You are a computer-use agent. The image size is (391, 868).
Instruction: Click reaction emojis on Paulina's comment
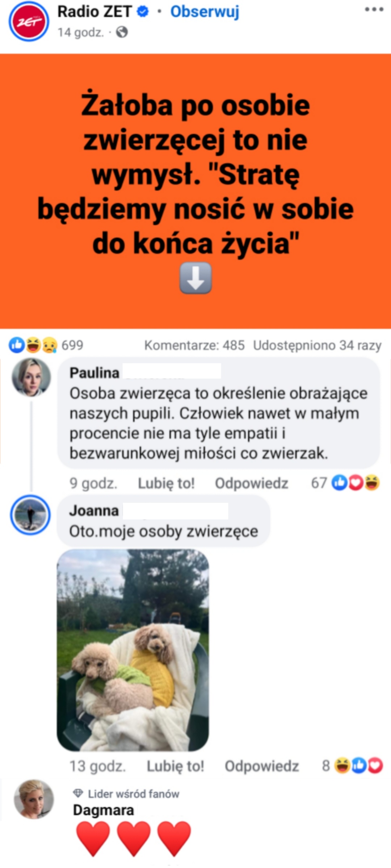coord(356,483)
